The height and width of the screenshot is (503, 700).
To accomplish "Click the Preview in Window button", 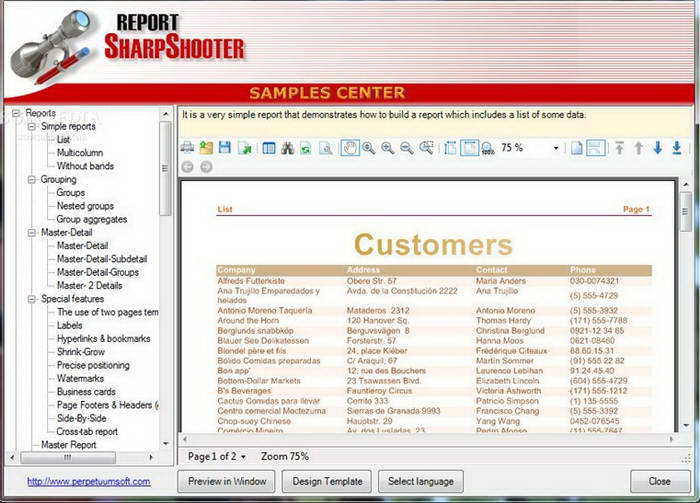I will coord(226,482).
